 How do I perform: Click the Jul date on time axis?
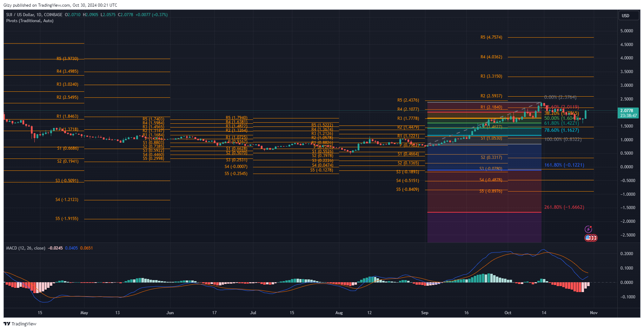tap(253, 313)
